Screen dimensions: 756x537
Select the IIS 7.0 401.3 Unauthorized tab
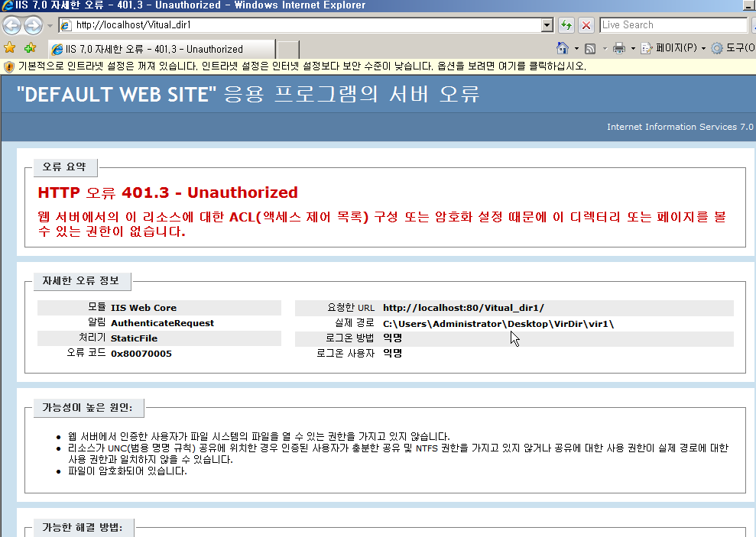point(161,49)
